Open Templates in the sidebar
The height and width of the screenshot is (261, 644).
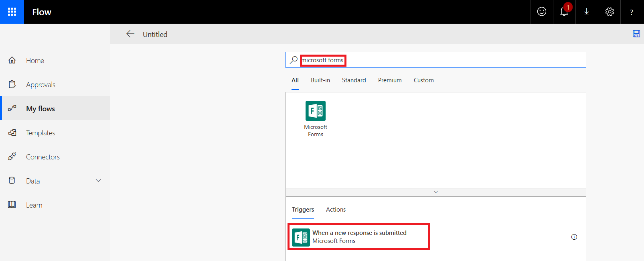tap(41, 133)
